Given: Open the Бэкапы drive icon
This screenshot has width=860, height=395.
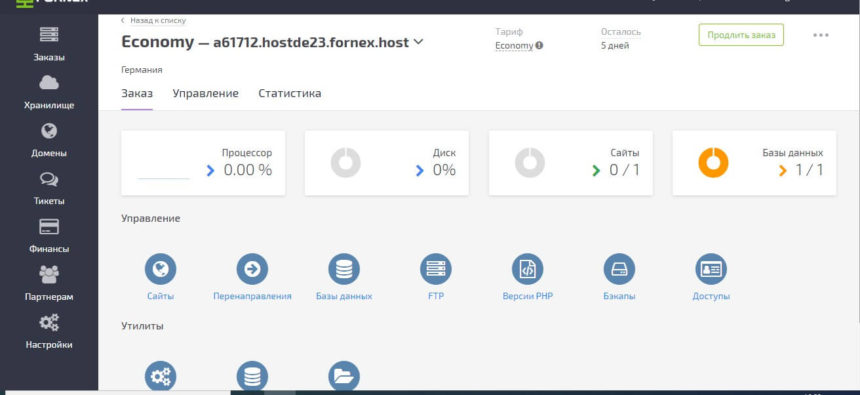Looking at the screenshot, I should pyautogui.click(x=619, y=269).
